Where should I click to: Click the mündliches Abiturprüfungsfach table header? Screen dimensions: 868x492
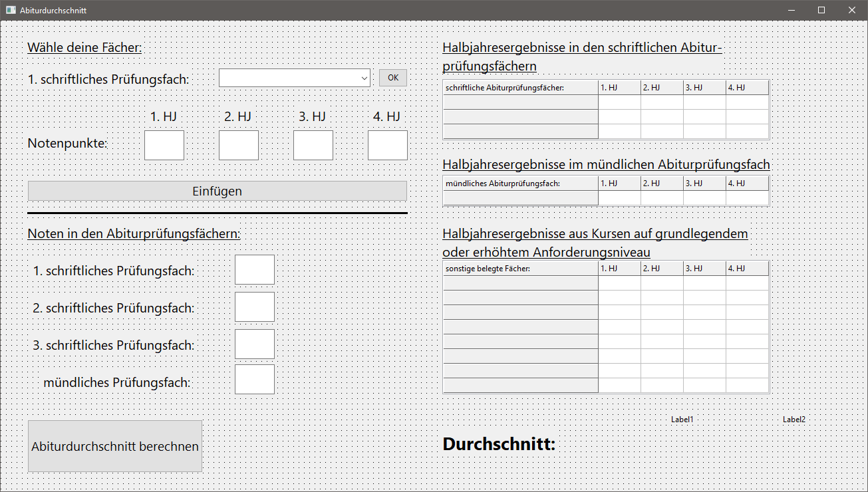point(521,184)
